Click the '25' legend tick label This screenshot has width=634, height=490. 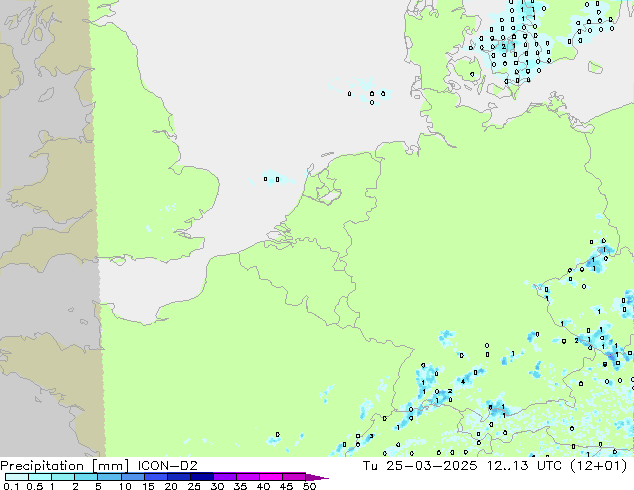194,486
